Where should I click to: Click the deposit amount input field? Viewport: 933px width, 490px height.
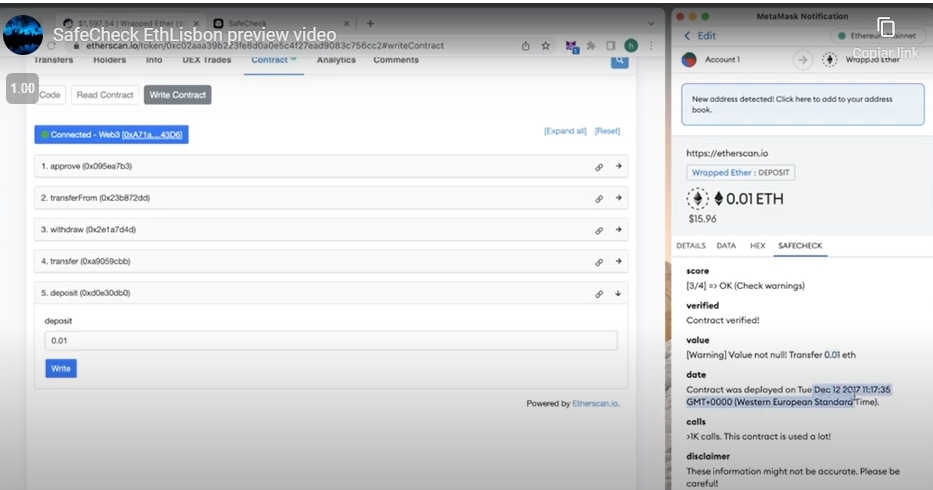(331, 341)
